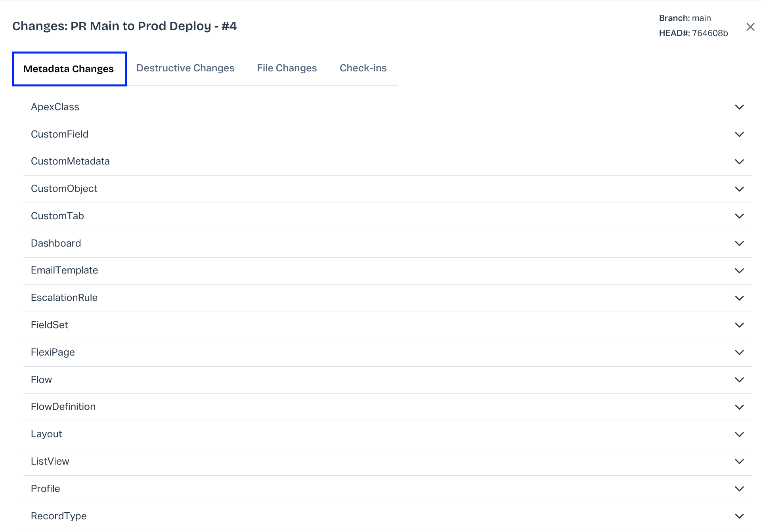Image resolution: width=765 pixels, height=532 pixels.
Task: Click the FlowDefinition row label
Action: 63,407
